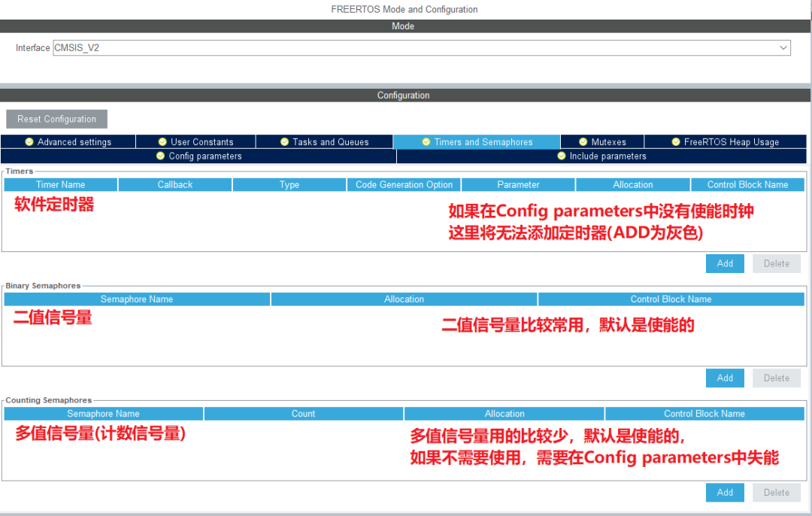The width and height of the screenshot is (812, 516).
Task: Select the Tasks and Queues tab
Action: pyautogui.click(x=325, y=142)
